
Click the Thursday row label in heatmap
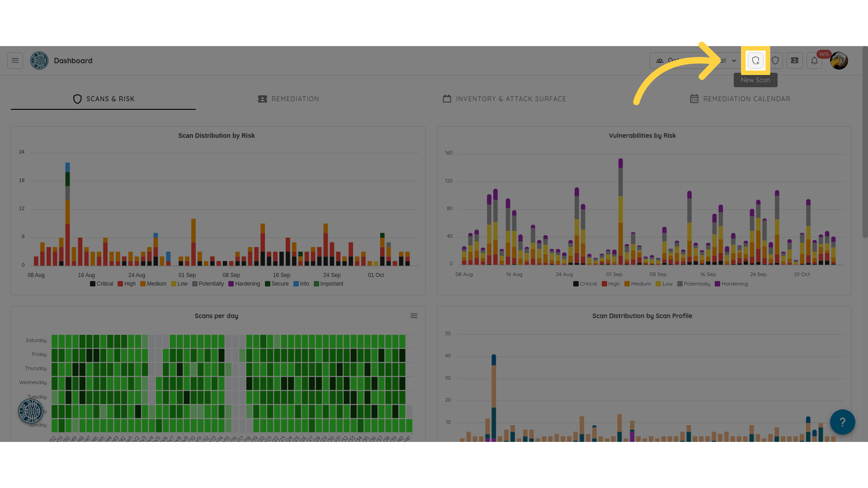(x=36, y=369)
